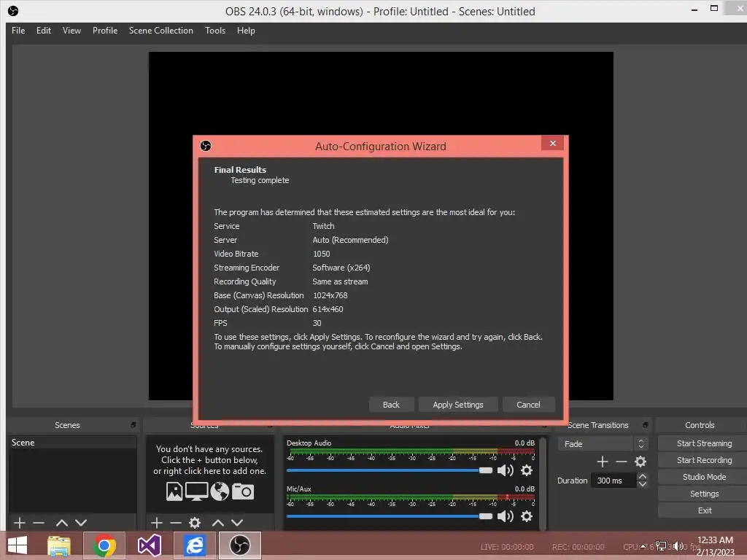
Task: Toggle Studio Mode
Action: click(x=704, y=477)
